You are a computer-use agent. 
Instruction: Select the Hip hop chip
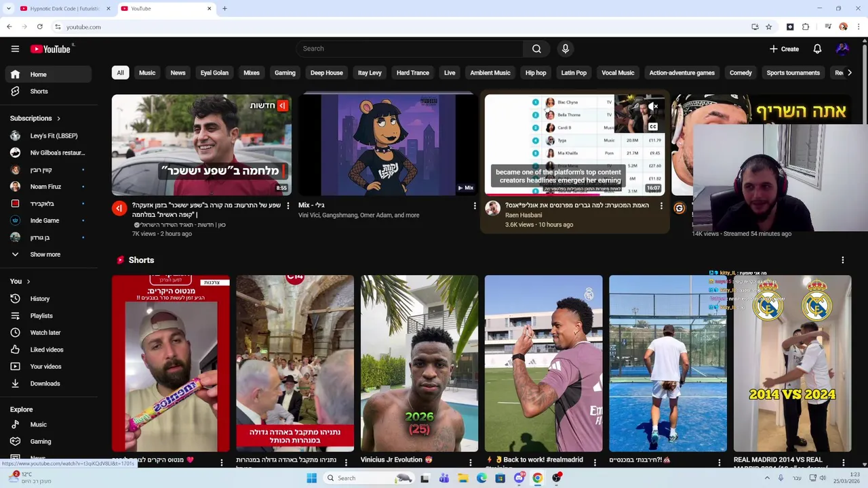[x=536, y=73]
